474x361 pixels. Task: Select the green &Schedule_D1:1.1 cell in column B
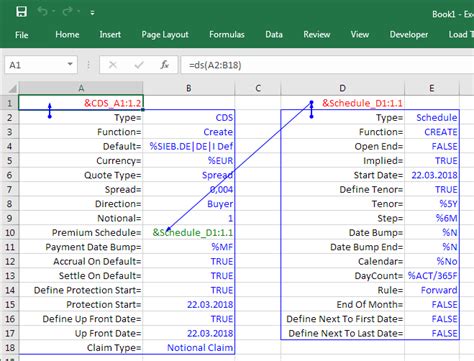(189, 232)
